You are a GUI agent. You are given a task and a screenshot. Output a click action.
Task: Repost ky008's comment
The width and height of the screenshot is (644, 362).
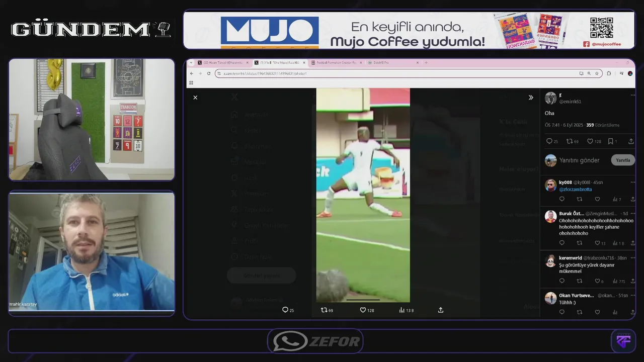click(x=580, y=200)
